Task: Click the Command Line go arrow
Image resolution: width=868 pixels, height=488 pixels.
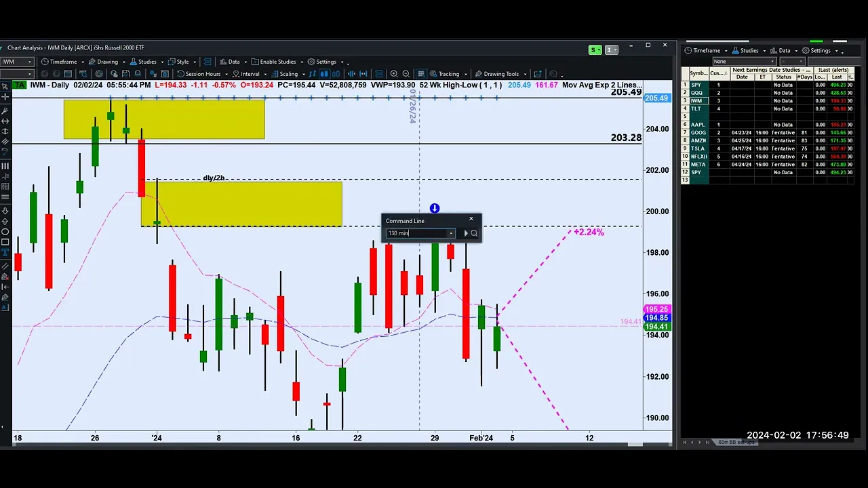Action: click(465, 233)
